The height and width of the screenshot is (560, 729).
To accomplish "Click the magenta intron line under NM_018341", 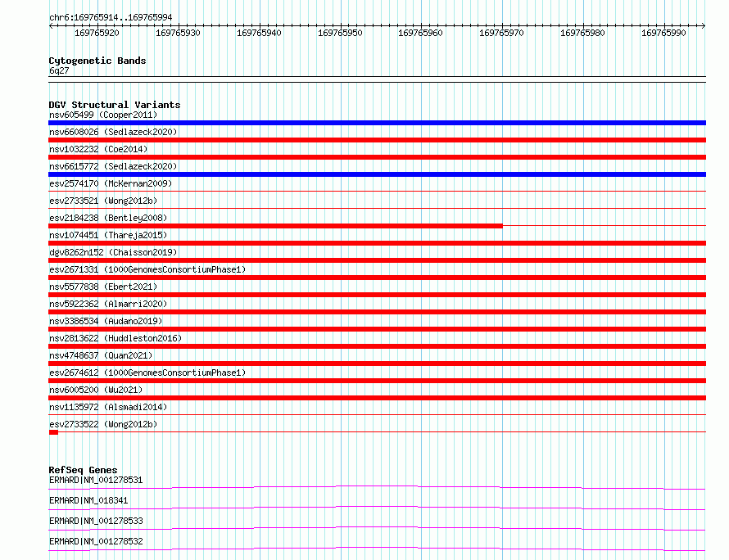I will pos(377,508).
